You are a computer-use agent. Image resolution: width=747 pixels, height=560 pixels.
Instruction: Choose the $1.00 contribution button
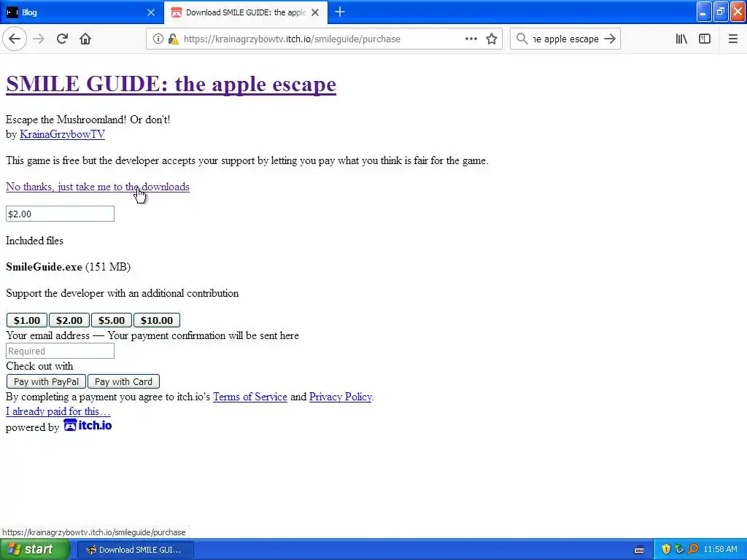pyautogui.click(x=27, y=321)
